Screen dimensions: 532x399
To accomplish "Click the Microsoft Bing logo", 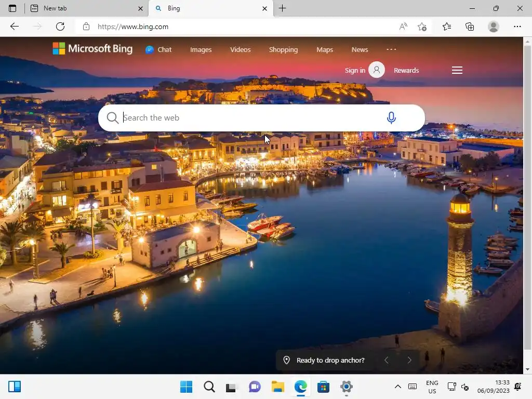I will coord(92,48).
